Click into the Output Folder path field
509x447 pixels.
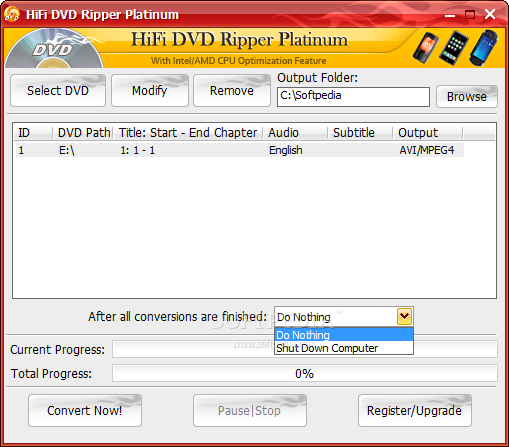[x=353, y=97]
